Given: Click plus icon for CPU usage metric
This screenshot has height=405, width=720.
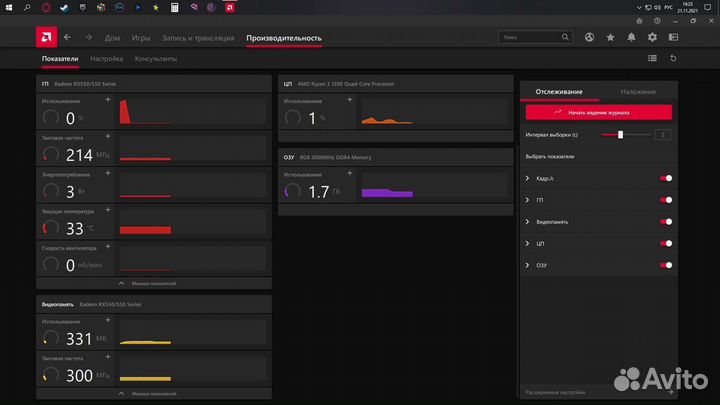Looking at the screenshot, I should coord(350,99).
